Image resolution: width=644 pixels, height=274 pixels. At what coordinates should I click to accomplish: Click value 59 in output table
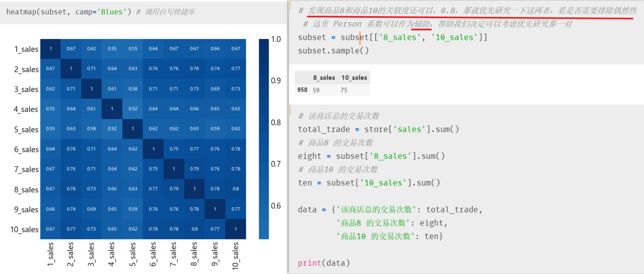click(316, 90)
